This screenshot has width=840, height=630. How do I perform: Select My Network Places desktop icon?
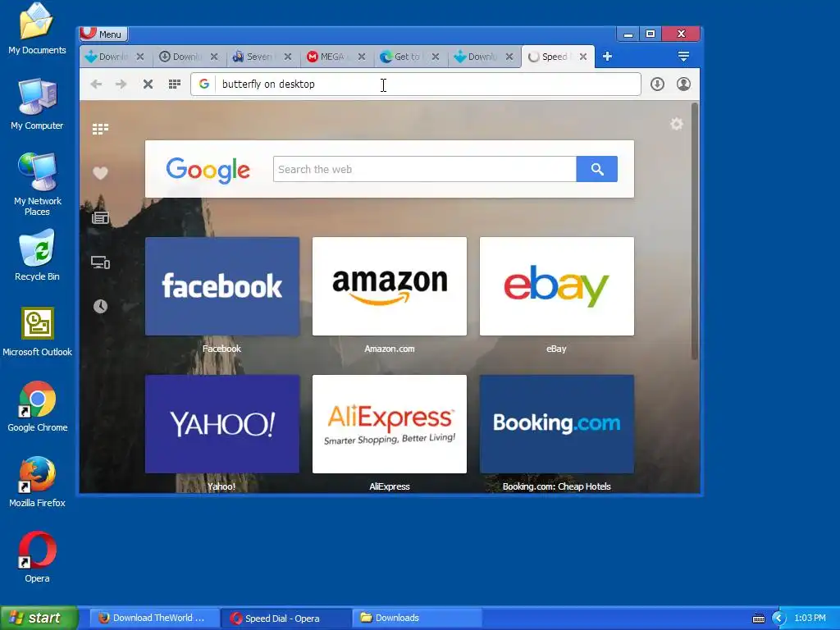[37, 185]
